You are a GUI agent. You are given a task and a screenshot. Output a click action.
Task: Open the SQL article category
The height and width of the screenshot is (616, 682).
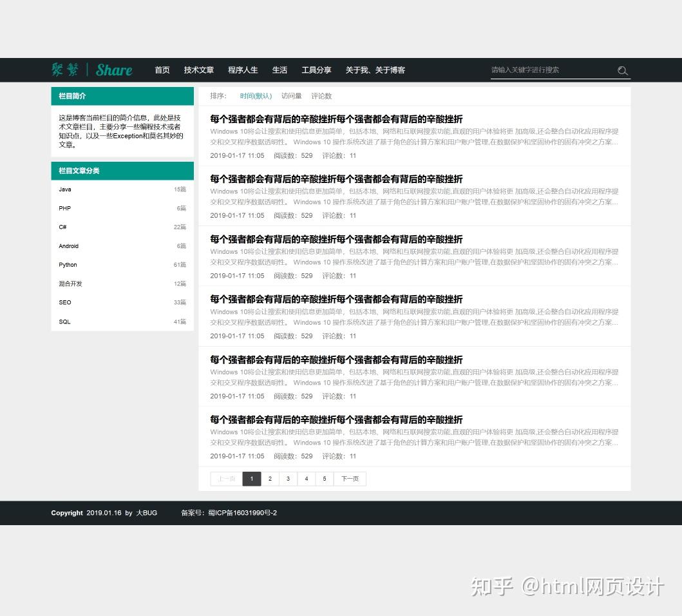pyautogui.click(x=64, y=322)
